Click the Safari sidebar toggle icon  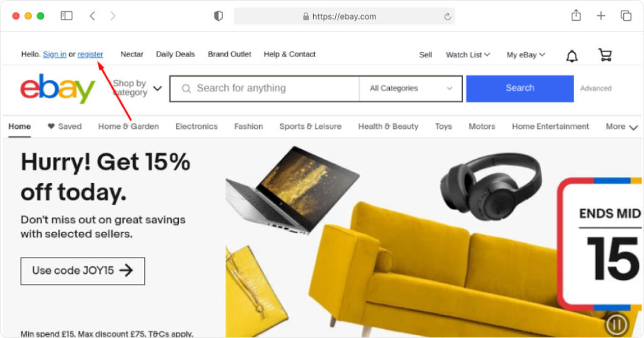[x=67, y=16]
